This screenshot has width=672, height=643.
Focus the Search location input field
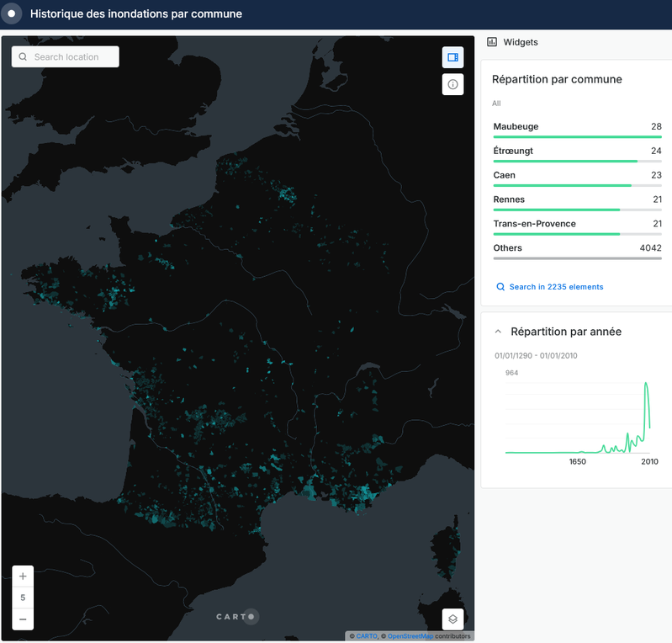tap(72, 57)
